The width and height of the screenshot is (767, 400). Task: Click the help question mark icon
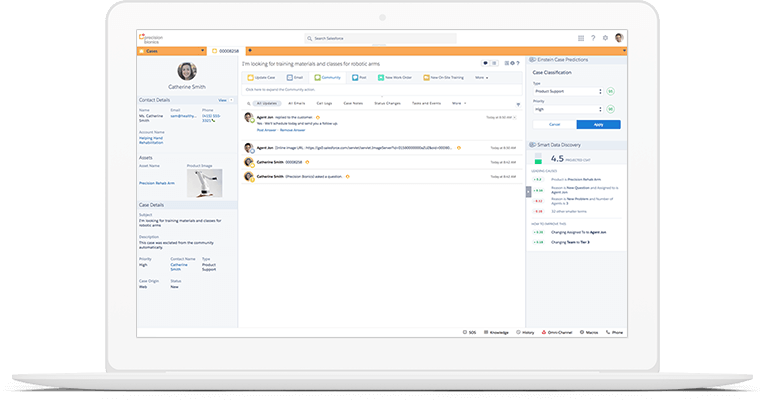click(x=592, y=38)
